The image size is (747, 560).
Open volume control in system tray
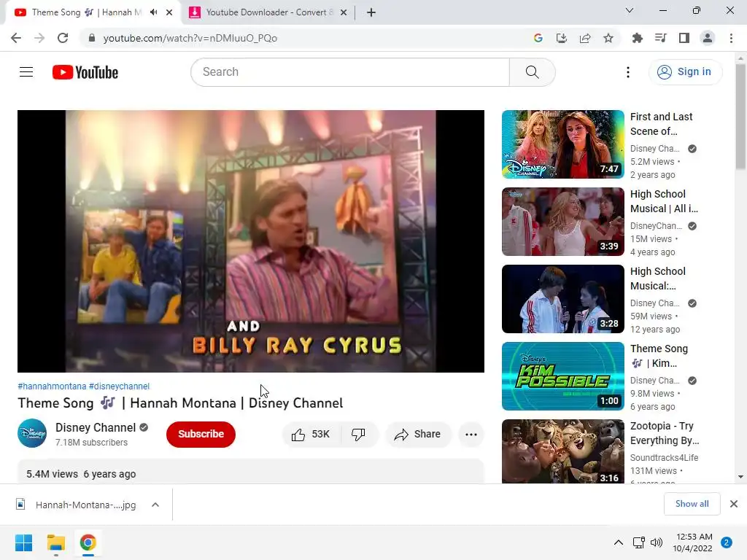tap(657, 542)
